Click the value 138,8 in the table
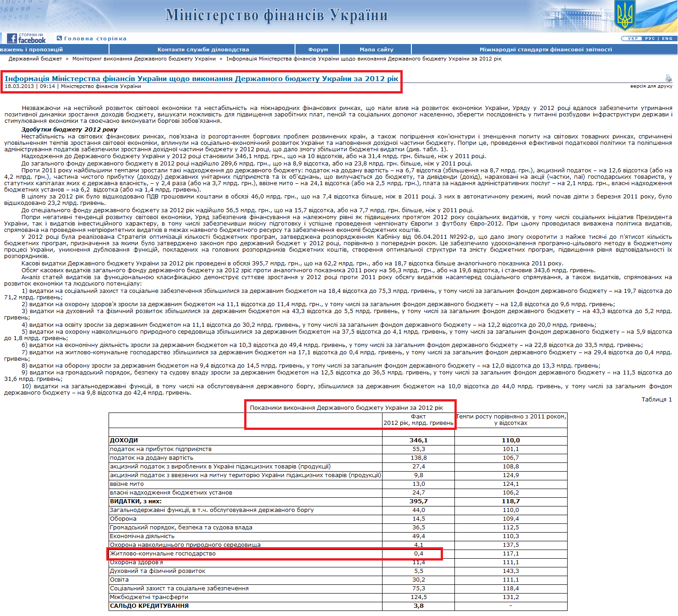 click(x=418, y=458)
